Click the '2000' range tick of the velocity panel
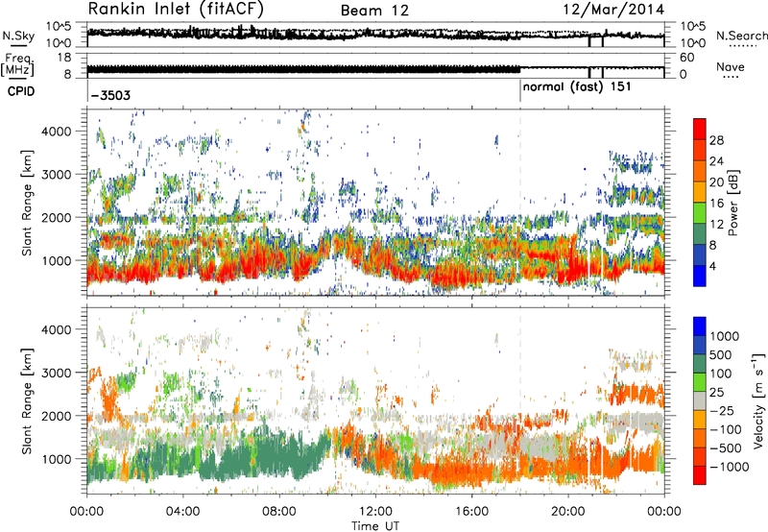 [x=56, y=416]
